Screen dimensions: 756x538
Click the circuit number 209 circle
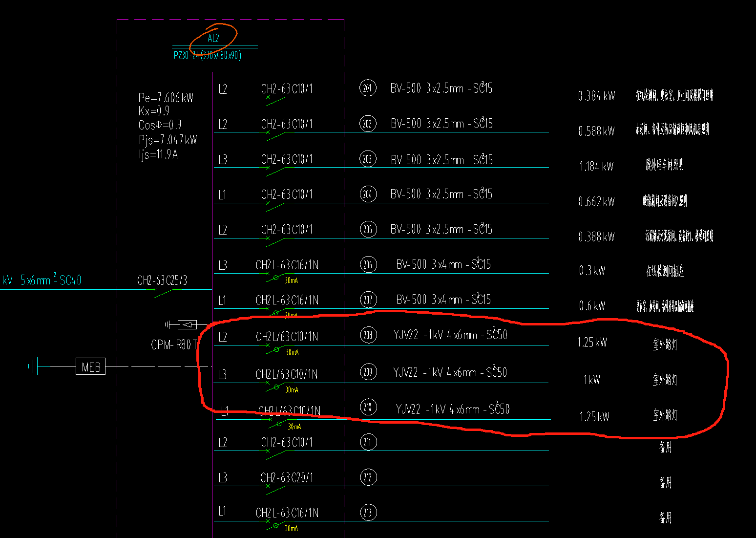[368, 372]
